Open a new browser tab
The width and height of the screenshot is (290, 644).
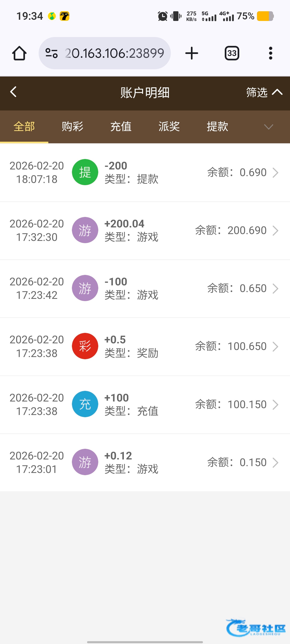(x=192, y=53)
